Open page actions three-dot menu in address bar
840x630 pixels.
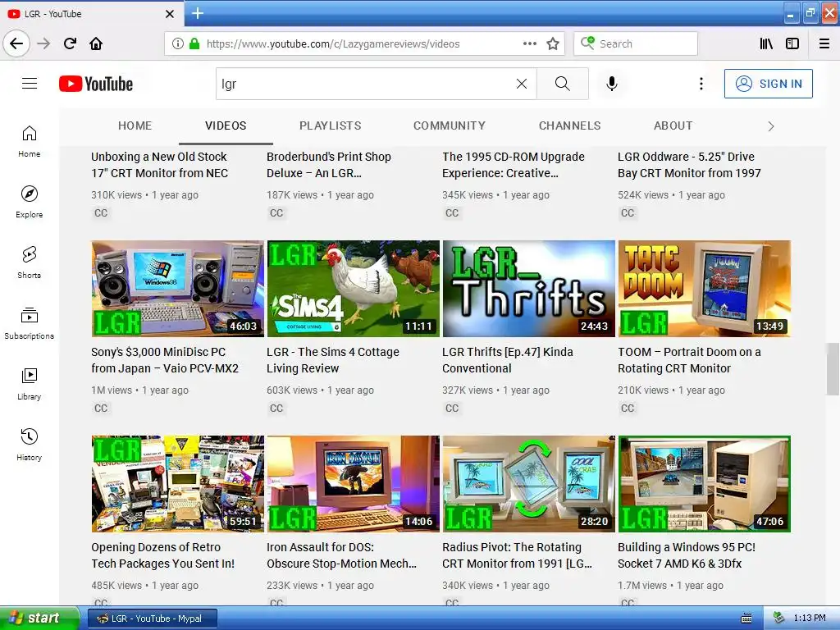pyautogui.click(x=529, y=44)
